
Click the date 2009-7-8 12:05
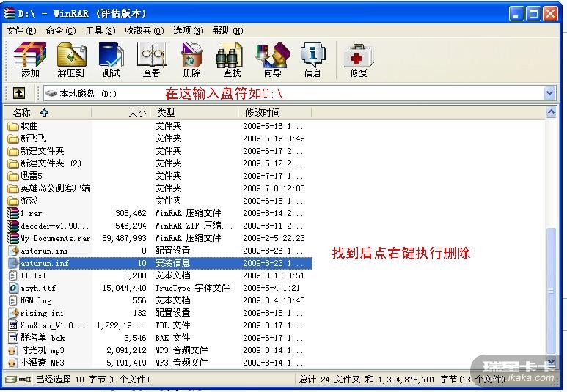point(274,188)
